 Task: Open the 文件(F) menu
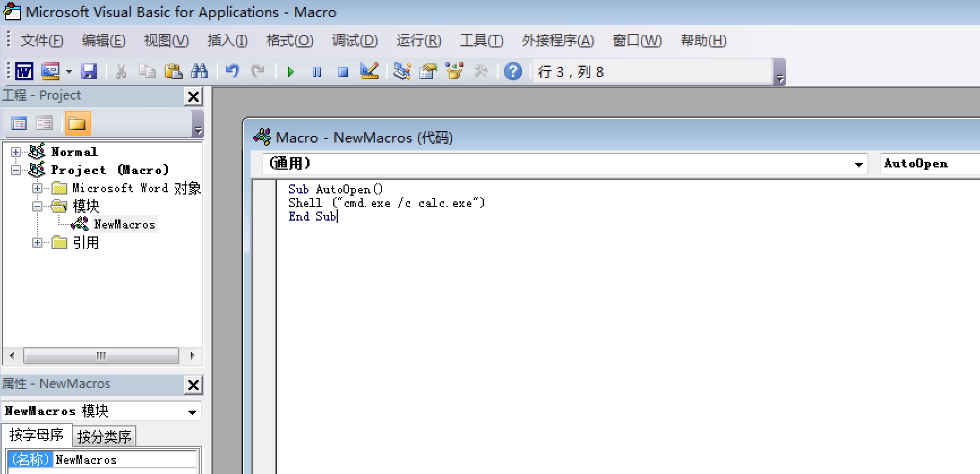pyautogui.click(x=42, y=41)
